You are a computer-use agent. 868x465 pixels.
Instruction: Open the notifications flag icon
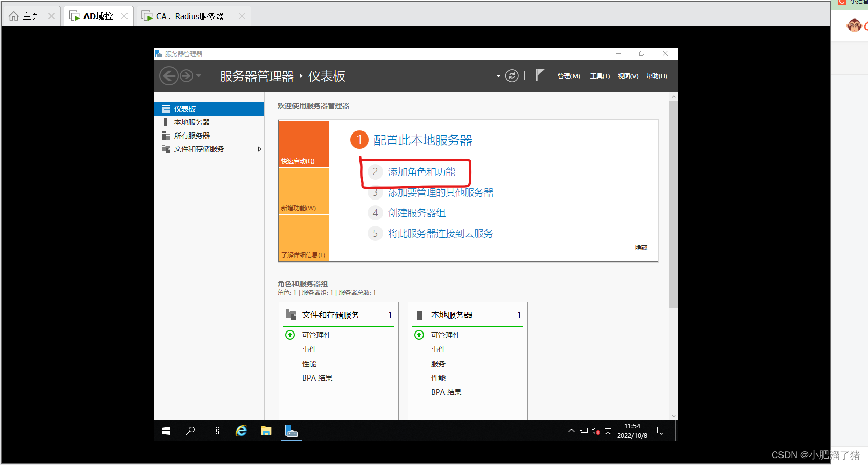[539, 75]
